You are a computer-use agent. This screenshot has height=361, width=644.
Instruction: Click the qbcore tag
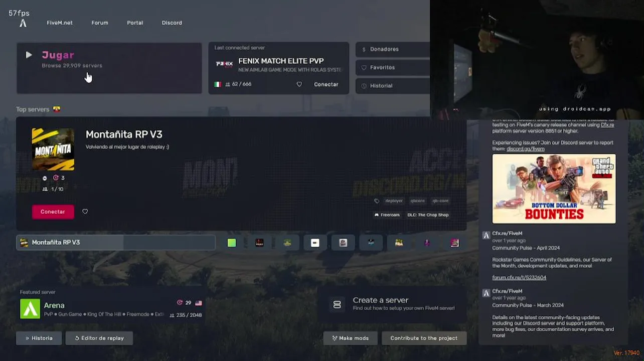click(x=417, y=201)
